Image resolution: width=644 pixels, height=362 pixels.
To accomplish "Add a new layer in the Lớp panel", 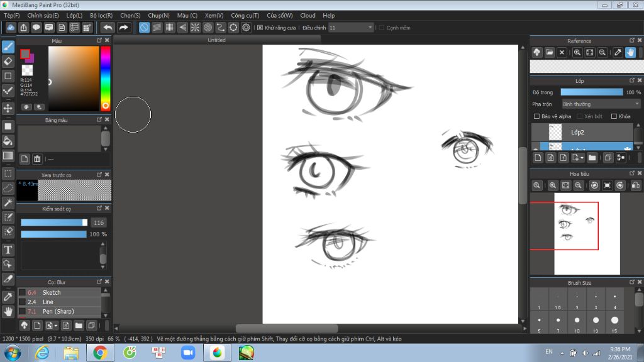I will [x=538, y=158].
